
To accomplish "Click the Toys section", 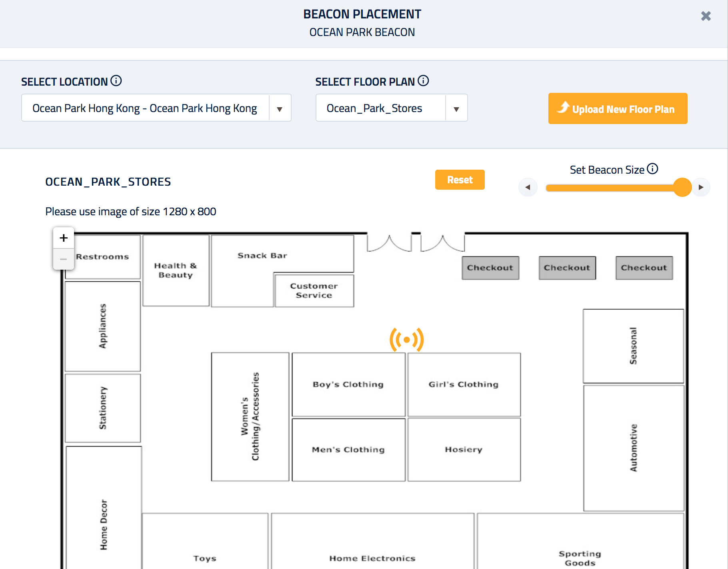I will coord(205,541).
